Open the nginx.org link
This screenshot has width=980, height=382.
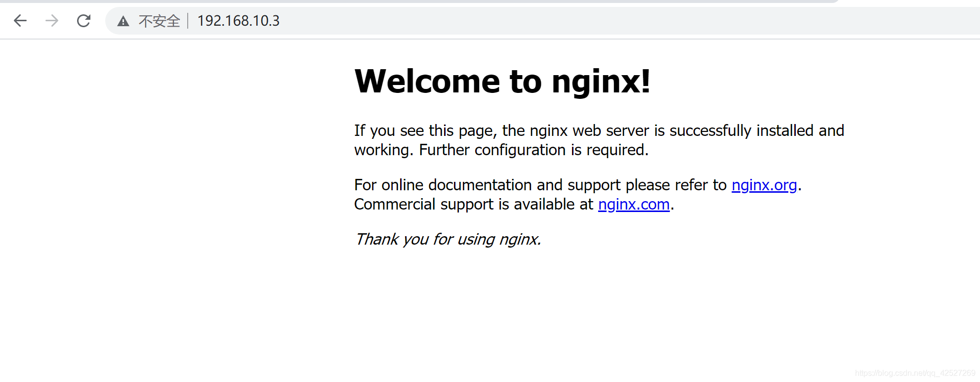[764, 185]
